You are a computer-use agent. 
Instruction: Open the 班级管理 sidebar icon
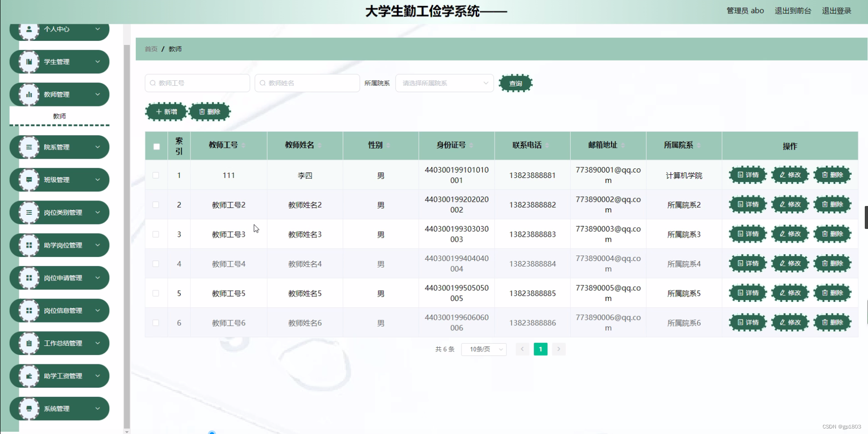(29, 179)
